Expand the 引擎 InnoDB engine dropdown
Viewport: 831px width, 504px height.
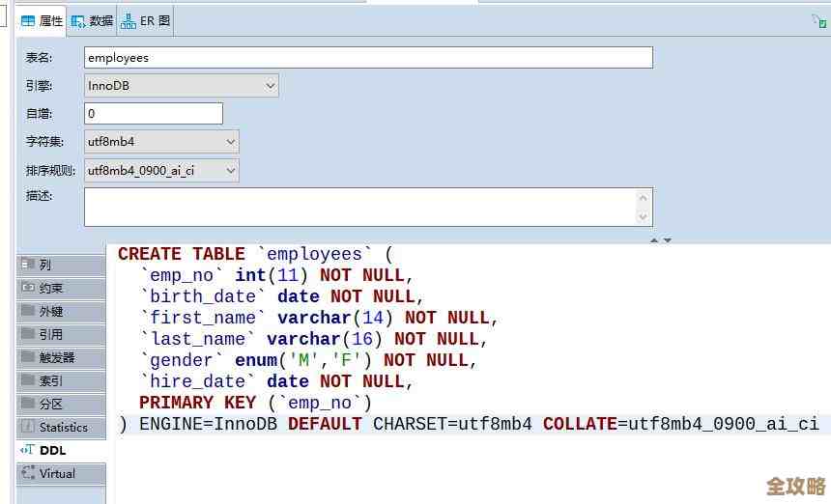click(x=271, y=86)
